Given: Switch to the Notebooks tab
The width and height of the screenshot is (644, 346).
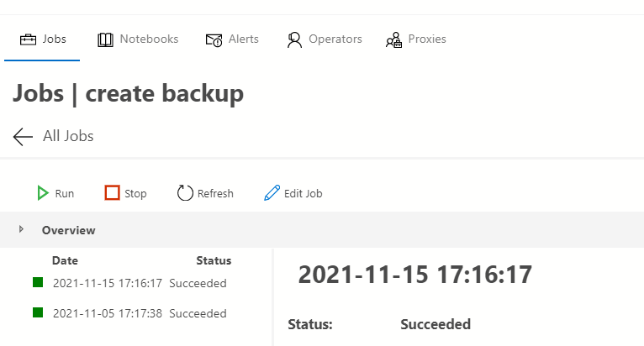Looking at the screenshot, I should [149, 39].
